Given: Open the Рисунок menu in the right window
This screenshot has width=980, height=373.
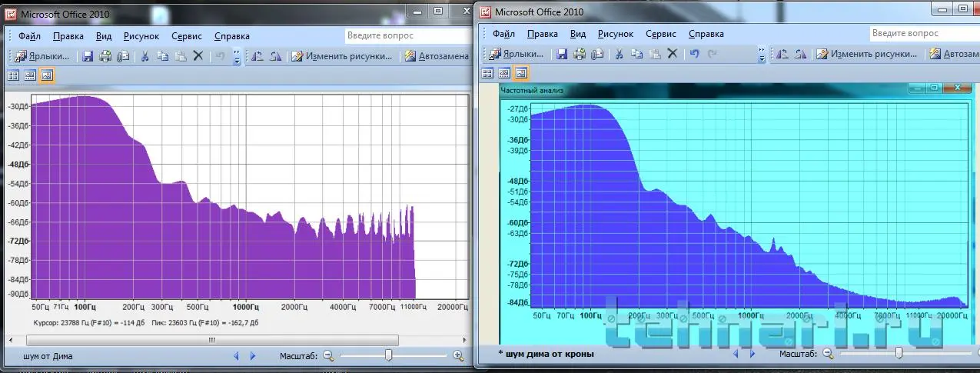Looking at the screenshot, I should tap(616, 34).
